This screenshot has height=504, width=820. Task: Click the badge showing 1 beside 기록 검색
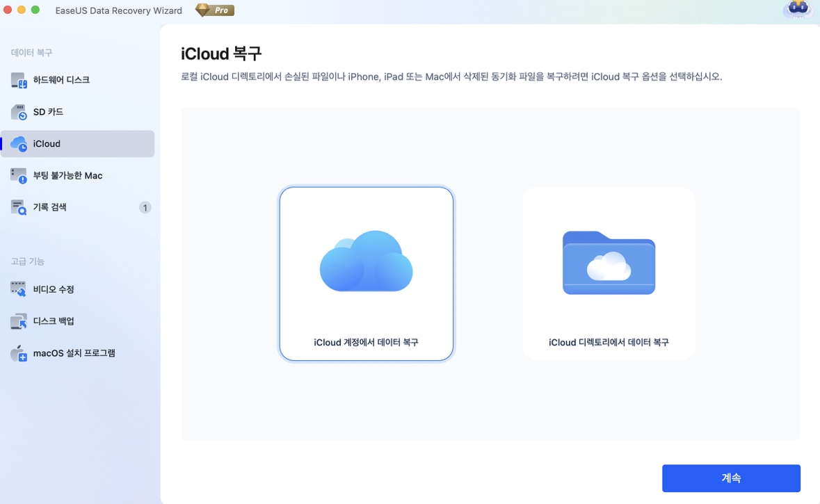[145, 208]
